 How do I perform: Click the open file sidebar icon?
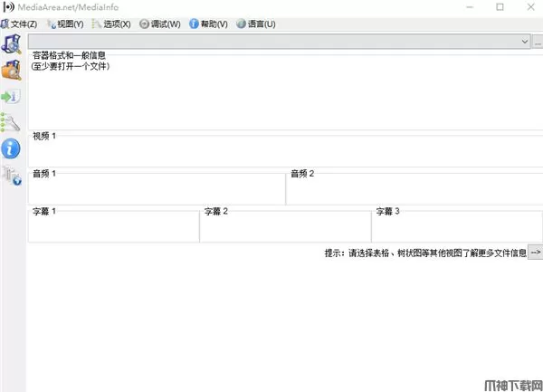[x=11, y=44]
